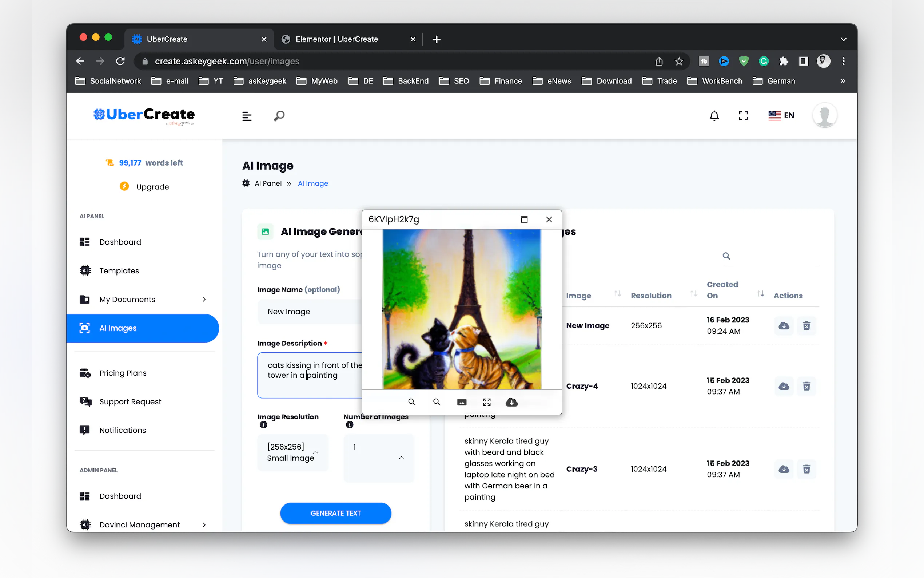924x578 pixels.
Task: Switch to the Elementor UberCreate browser tab
Action: [336, 39]
